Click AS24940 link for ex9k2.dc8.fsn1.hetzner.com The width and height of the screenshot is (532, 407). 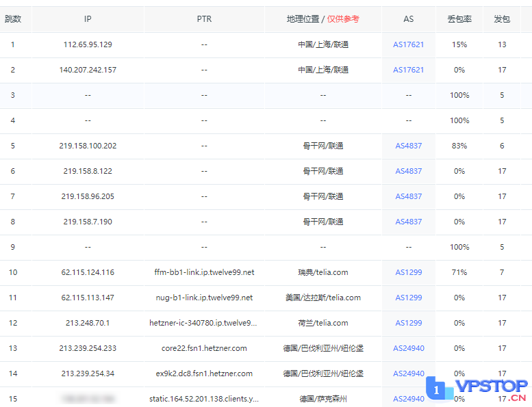(x=408, y=373)
